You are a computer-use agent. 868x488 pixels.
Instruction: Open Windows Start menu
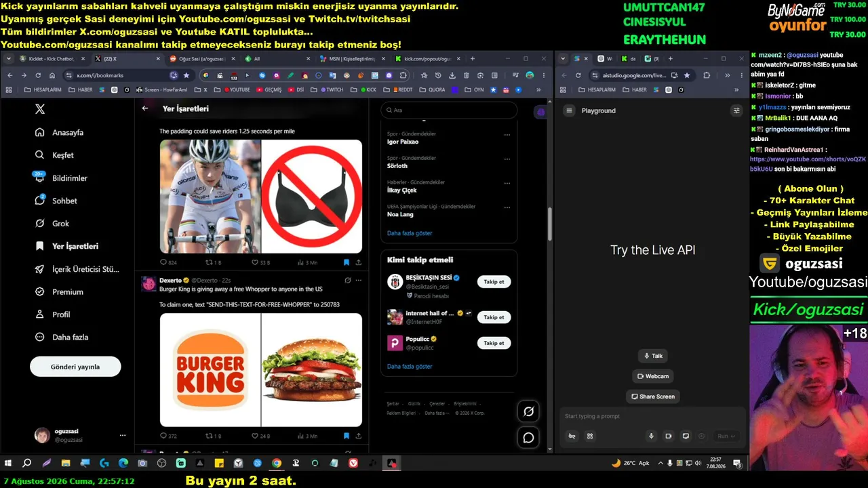[x=8, y=464]
